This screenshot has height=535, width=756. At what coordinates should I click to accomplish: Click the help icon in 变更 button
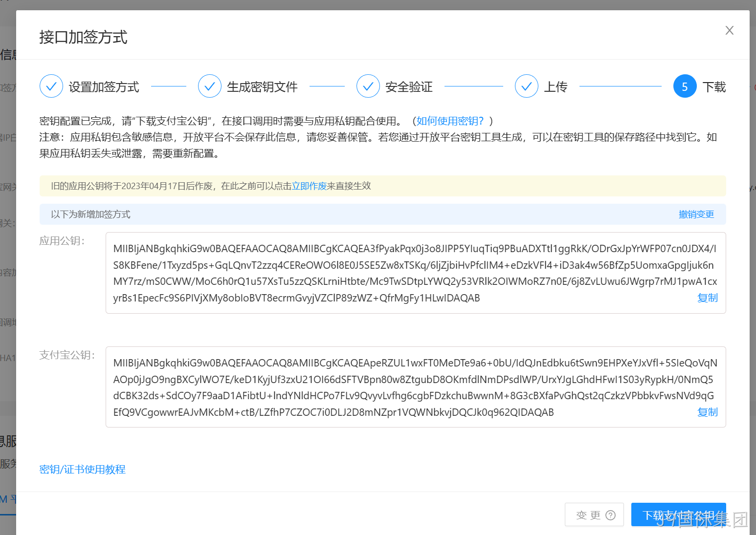(x=610, y=515)
